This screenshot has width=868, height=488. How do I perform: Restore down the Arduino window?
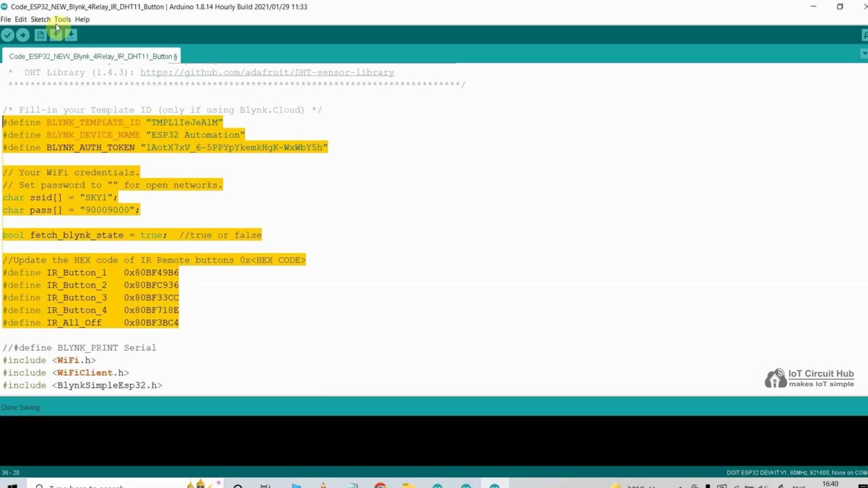point(840,7)
